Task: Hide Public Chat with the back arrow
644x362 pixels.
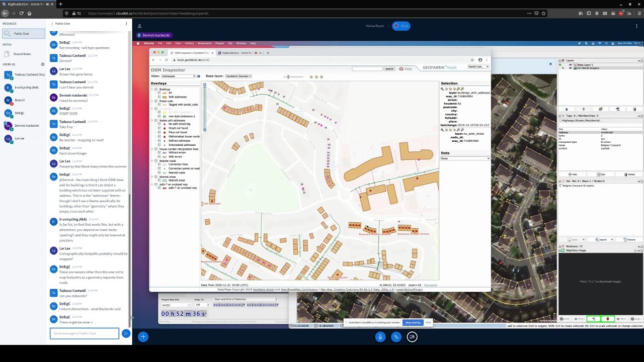Action: [x=52, y=24]
